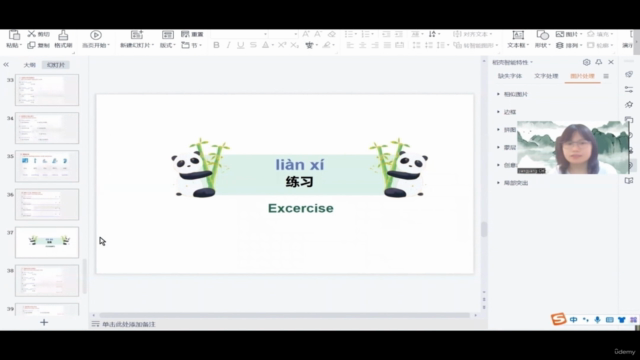Click Convert to Smart Graphic (转智能图形)
The image size is (640, 360).
[x=476, y=45]
